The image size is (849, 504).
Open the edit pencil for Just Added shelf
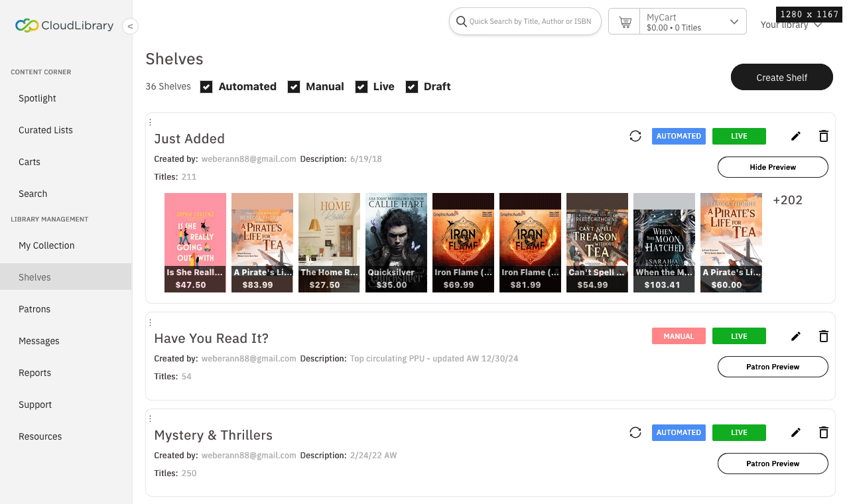click(x=795, y=135)
